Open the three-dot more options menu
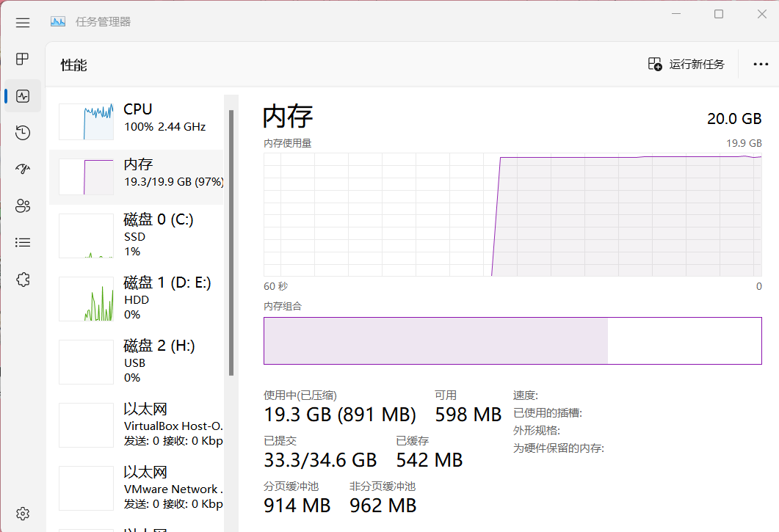Viewport: 779px width, 532px height. coord(761,65)
